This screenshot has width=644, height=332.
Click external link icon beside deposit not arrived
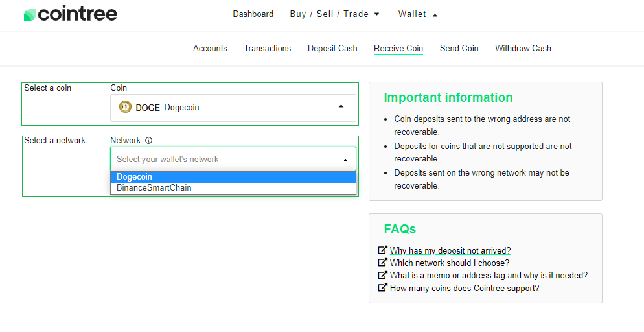382,250
